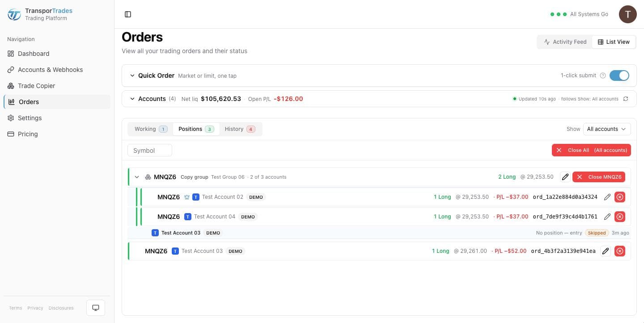Open the user avatar T menu
This screenshot has width=644, height=323.
(x=627, y=14)
